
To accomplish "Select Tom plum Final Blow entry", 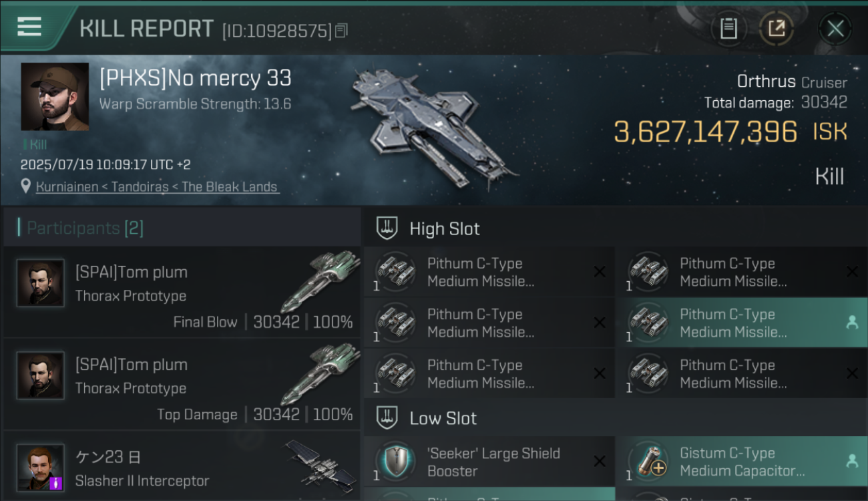I will click(182, 292).
